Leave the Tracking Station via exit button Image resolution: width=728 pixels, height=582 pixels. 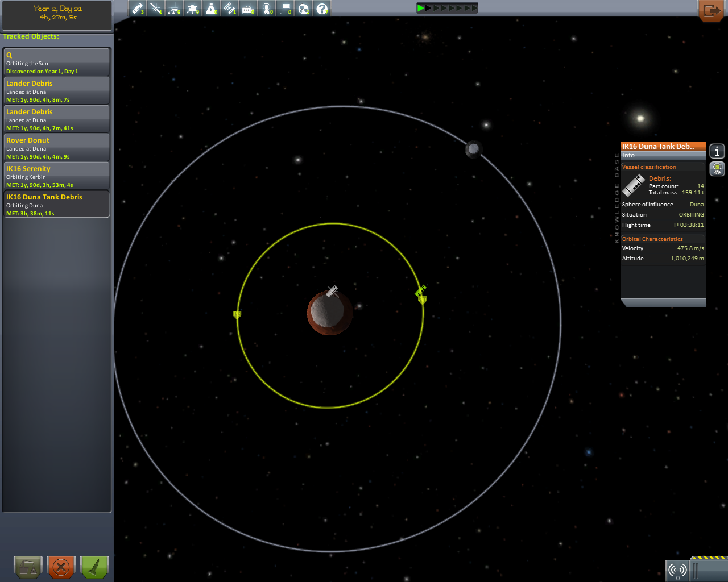(x=711, y=10)
